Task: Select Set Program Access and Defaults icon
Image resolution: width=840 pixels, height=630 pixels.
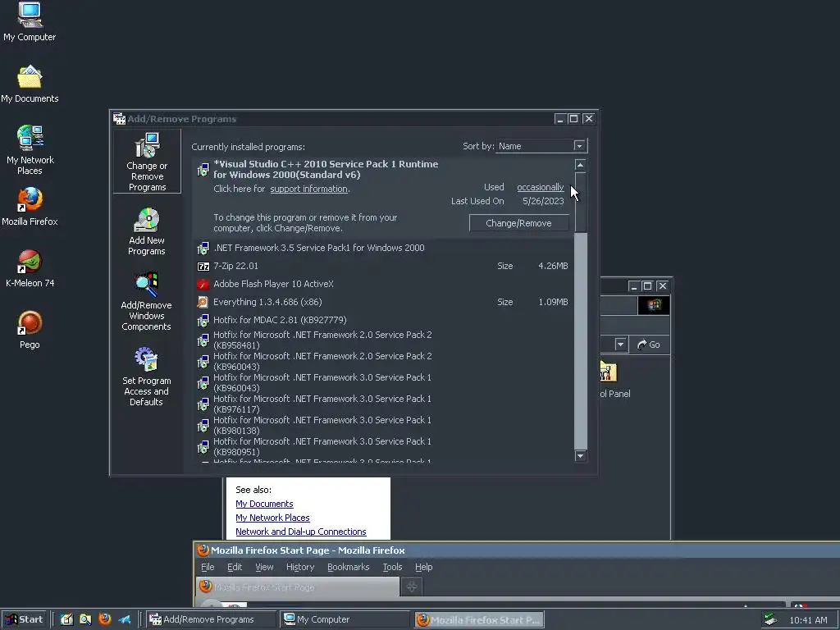Action: 146,377
